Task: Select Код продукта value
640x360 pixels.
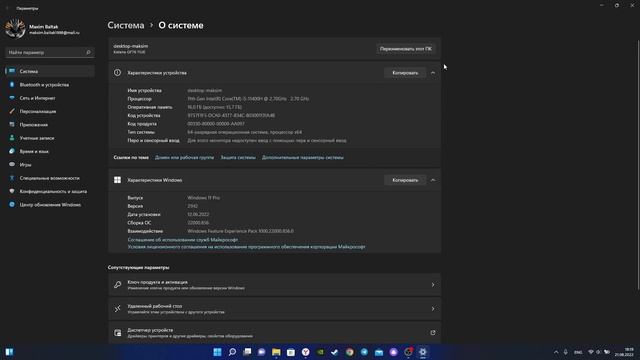Action: [216, 124]
